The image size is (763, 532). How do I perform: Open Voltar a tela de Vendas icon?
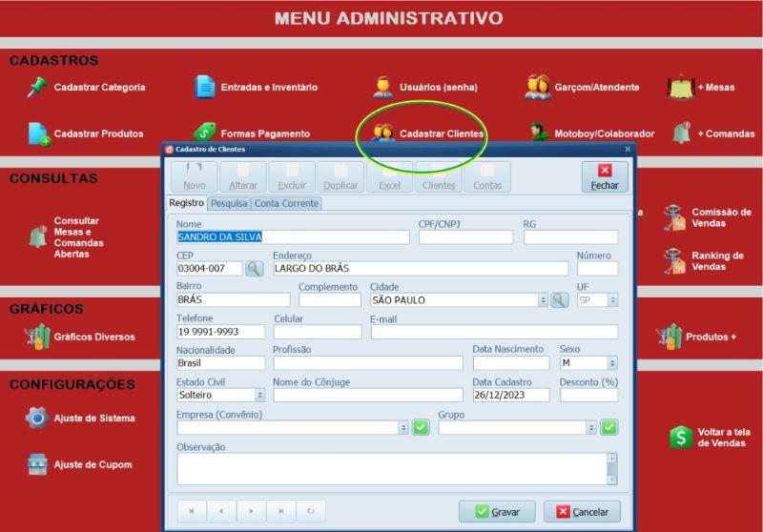pos(680,438)
